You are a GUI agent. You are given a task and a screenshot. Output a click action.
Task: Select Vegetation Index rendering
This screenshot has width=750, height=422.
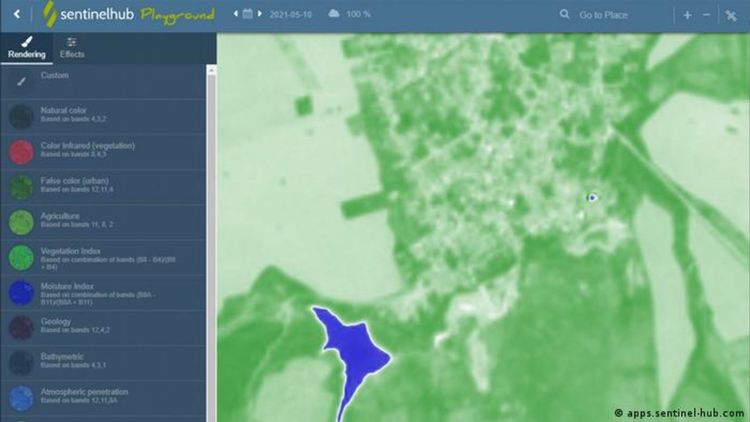coord(103,257)
